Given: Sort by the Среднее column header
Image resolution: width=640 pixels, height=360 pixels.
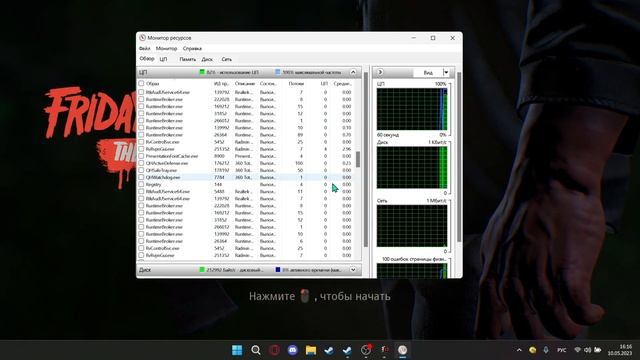Looking at the screenshot, I should click(x=342, y=83).
